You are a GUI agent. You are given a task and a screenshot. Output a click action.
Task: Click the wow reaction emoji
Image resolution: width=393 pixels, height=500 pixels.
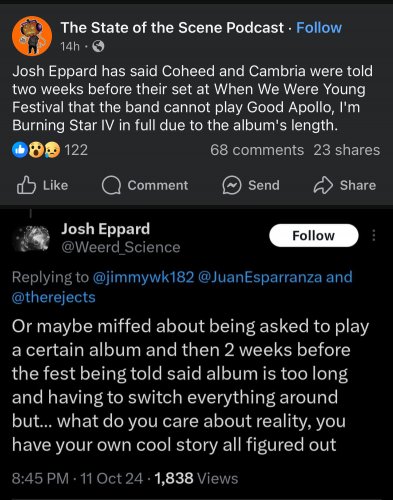point(36,150)
